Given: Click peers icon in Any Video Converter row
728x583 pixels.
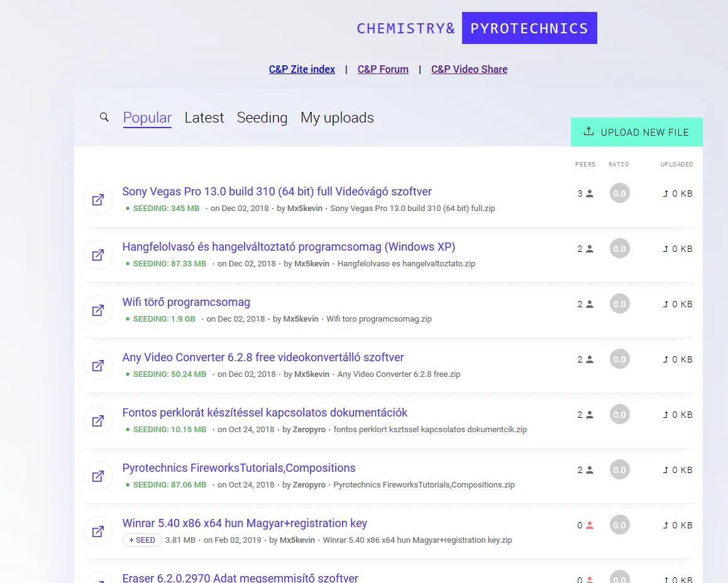Looking at the screenshot, I should tap(590, 359).
